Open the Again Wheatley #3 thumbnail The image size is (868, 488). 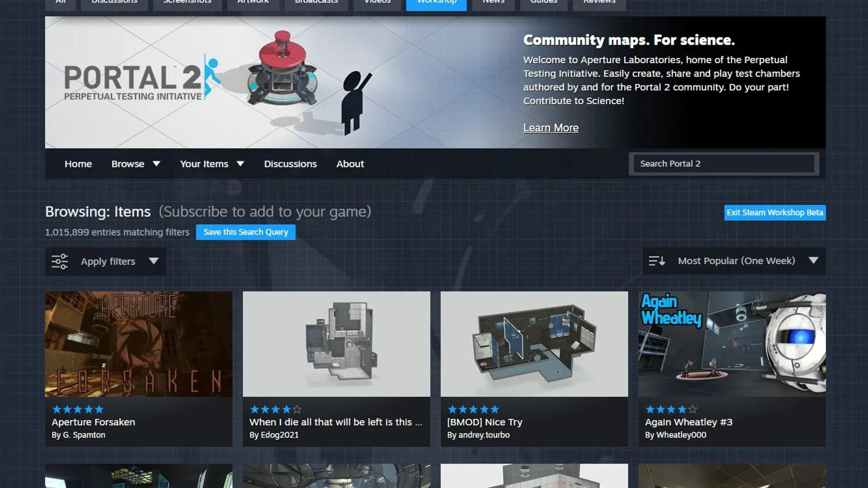pos(731,343)
